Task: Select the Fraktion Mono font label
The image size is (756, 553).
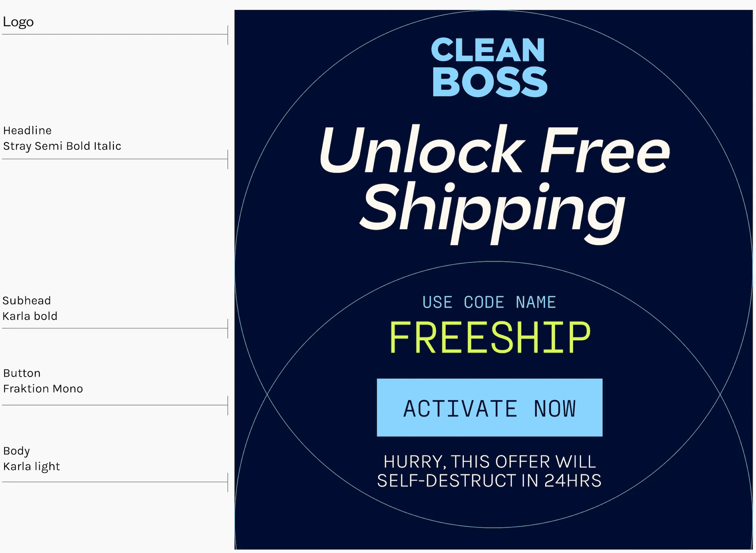Action: click(x=43, y=389)
